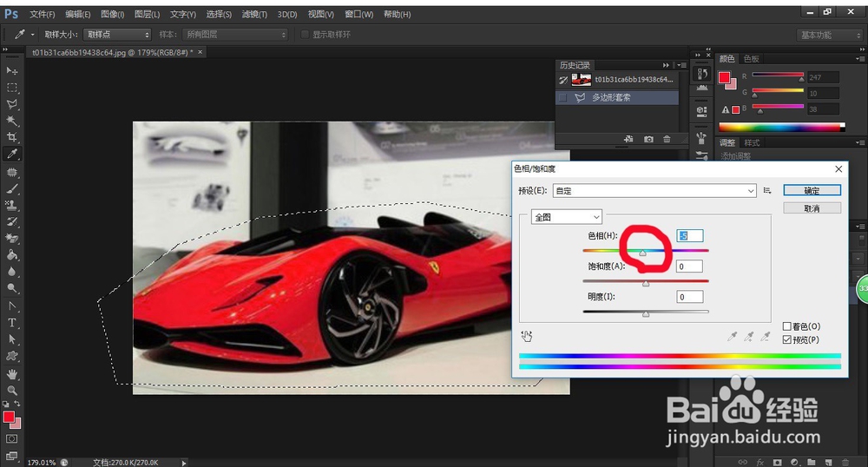Open 文件(F) menu
This screenshot has width=868, height=467.
coord(42,15)
